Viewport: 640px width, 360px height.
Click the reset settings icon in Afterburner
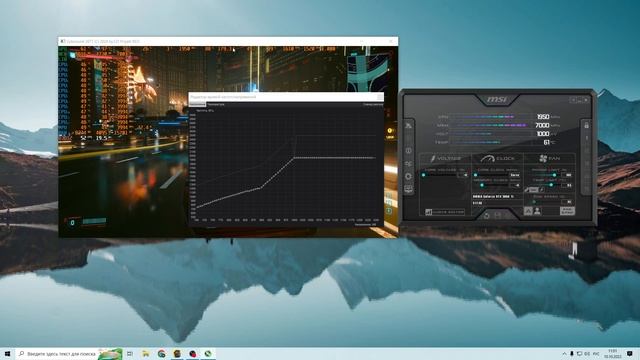(x=487, y=216)
